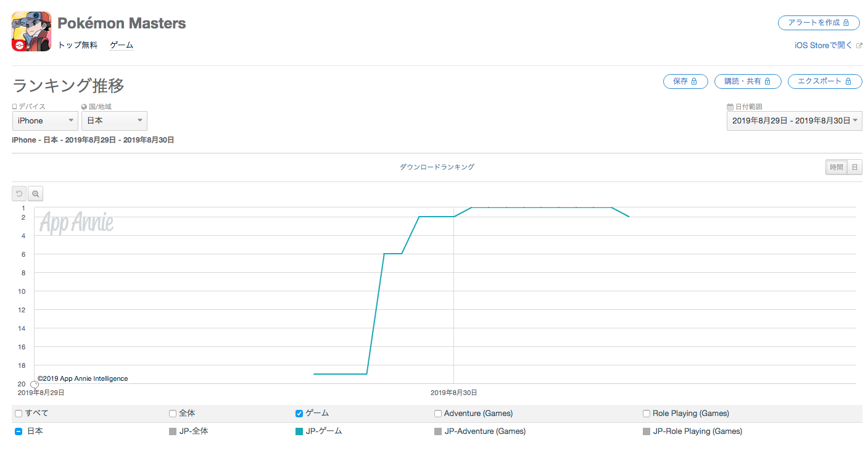Click the JP-Adventure (Games) gray swatch
Viewport: 868px width, 450px height.
[438, 431]
